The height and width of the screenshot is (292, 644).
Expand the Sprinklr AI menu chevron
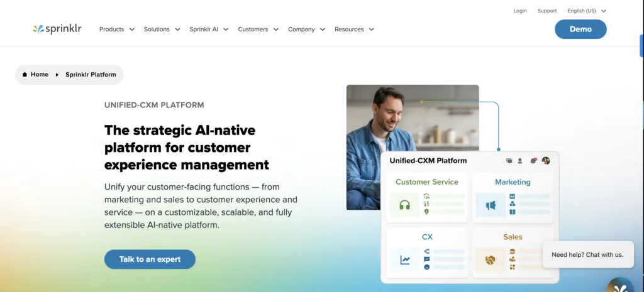tap(226, 30)
